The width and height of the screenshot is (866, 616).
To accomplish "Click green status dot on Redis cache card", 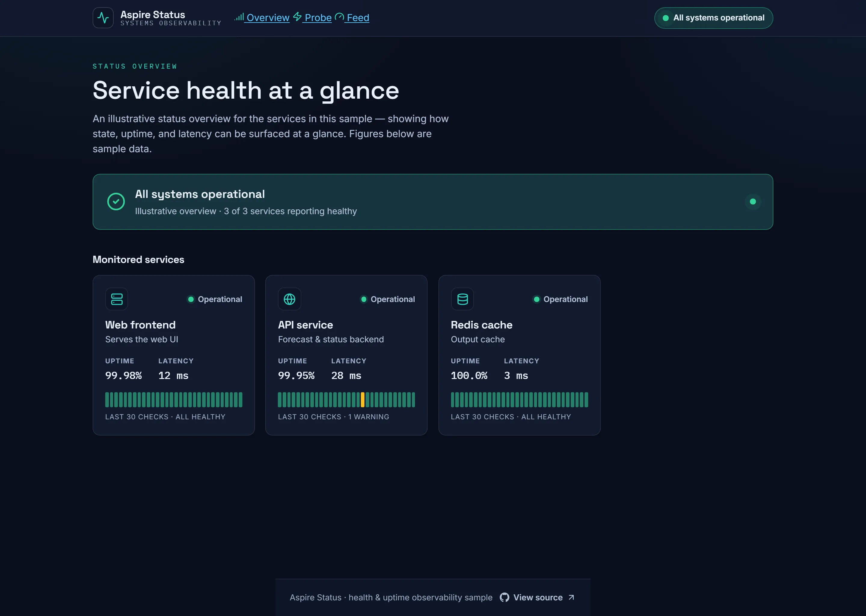I will [x=536, y=299].
